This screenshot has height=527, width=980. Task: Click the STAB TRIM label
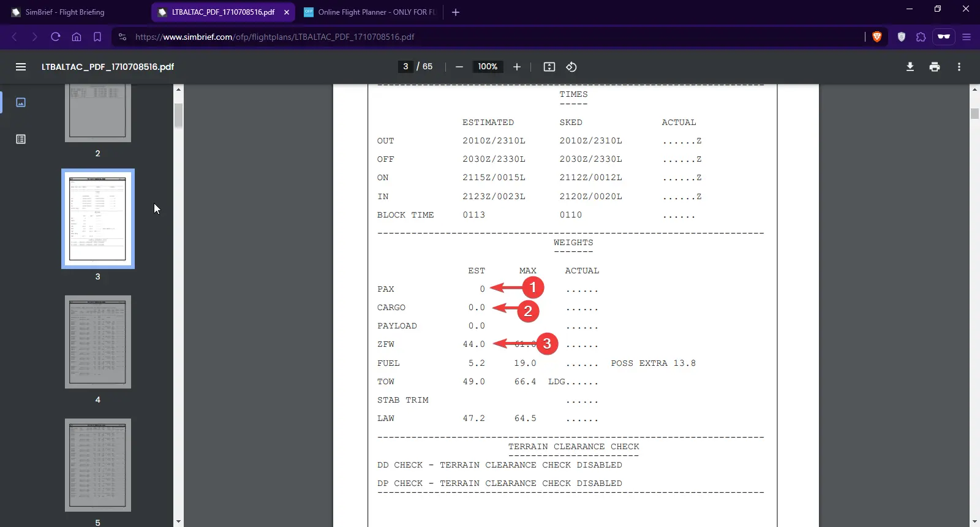tap(403, 400)
